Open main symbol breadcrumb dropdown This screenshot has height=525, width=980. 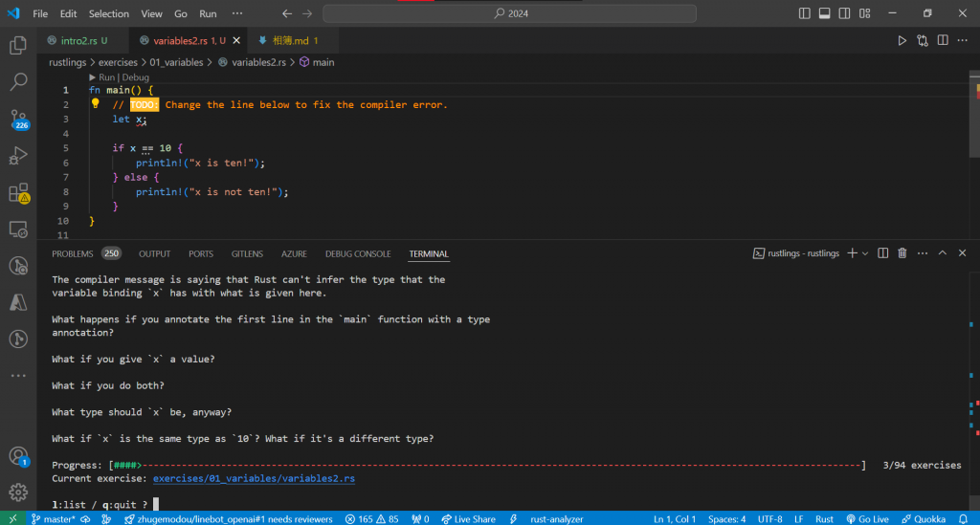click(x=317, y=62)
